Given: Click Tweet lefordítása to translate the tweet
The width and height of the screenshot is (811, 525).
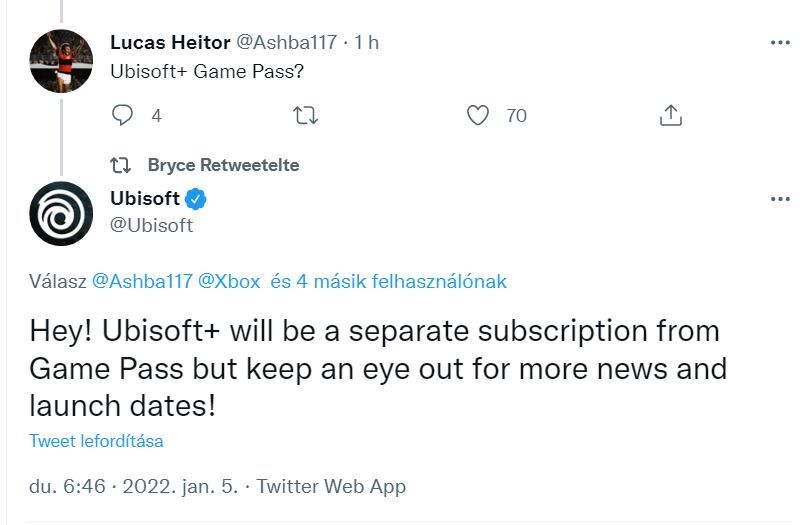Looking at the screenshot, I should pyautogui.click(x=96, y=441).
